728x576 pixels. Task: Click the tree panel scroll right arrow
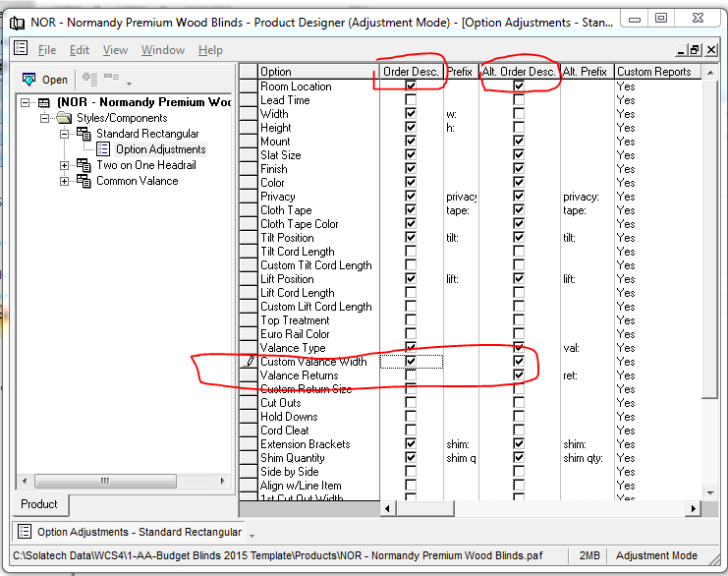click(x=223, y=481)
